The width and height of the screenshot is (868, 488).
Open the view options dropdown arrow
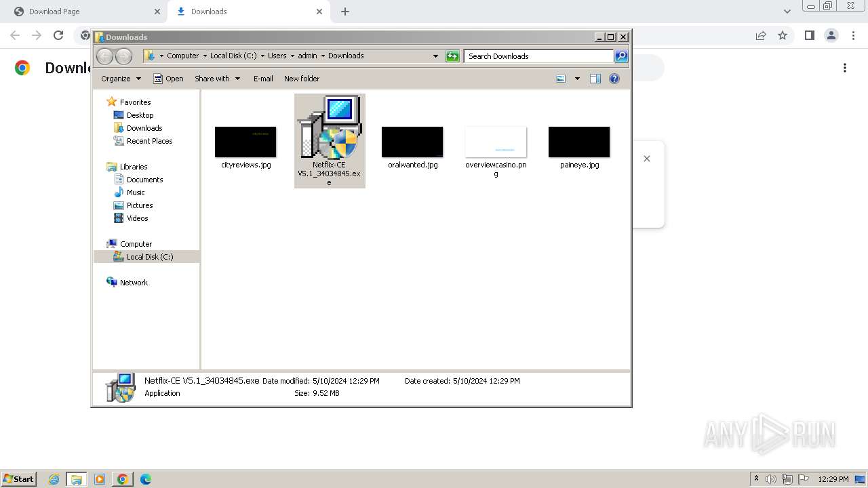[x=577, y=79]
